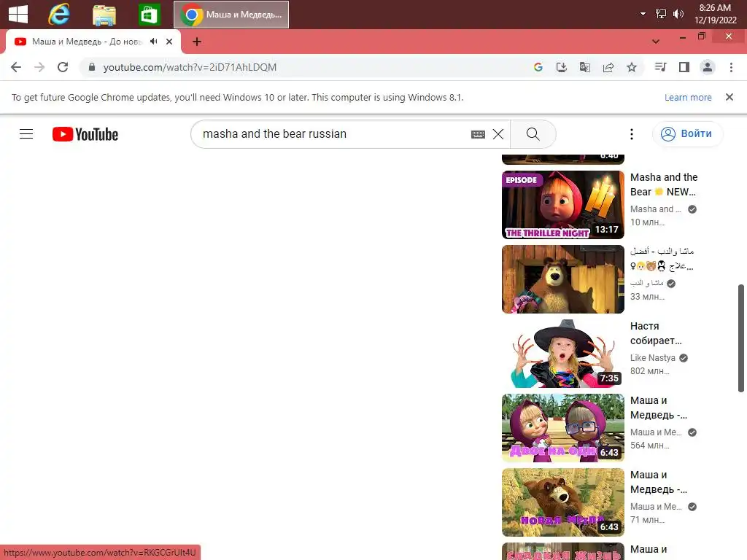Bookmark this page with the star
Viewport: 747px width, 560px height.
tap(632, 67)
